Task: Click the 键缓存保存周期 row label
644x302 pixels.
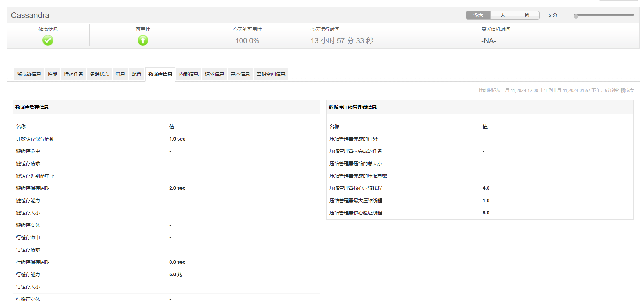Action: tap(33, 188)
